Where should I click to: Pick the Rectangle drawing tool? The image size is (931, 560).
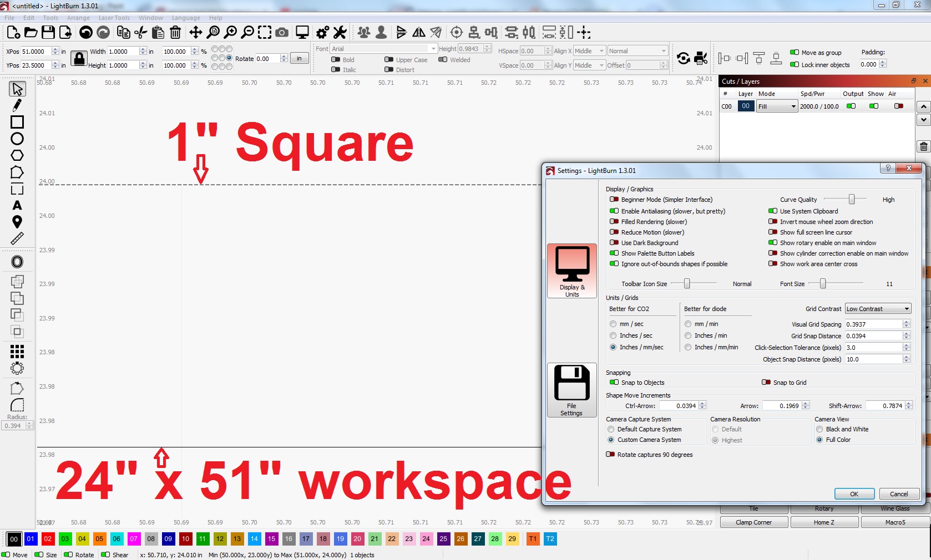(x=17, y=122)
